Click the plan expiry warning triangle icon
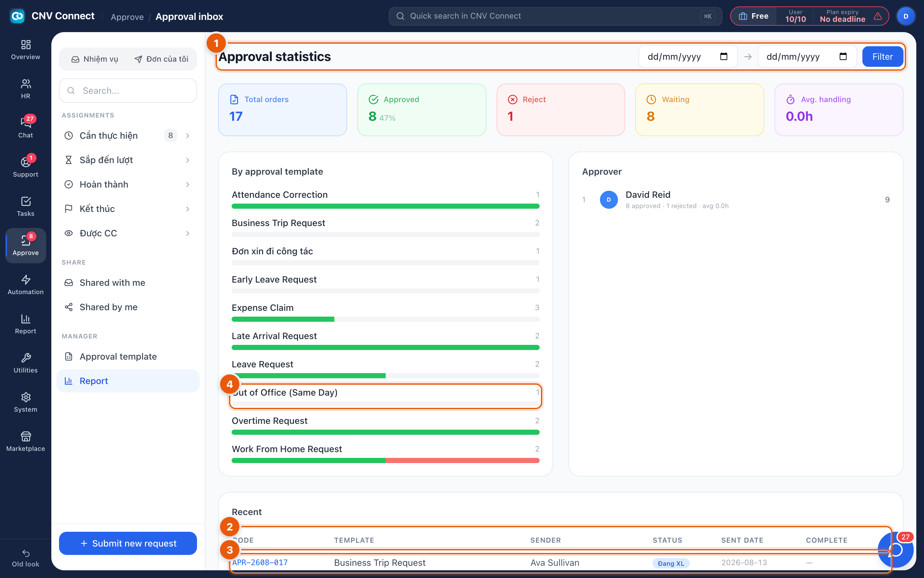 (x=878, y=16)
